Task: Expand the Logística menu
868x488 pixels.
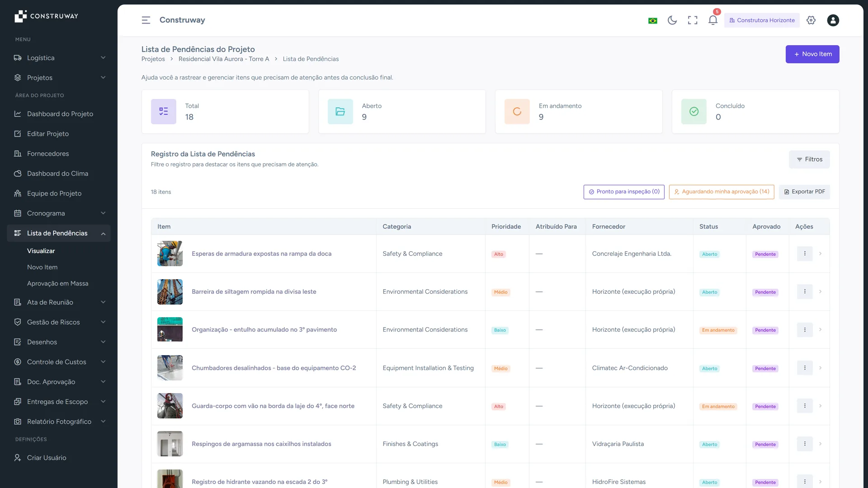Action: click(x=59, y=58)
